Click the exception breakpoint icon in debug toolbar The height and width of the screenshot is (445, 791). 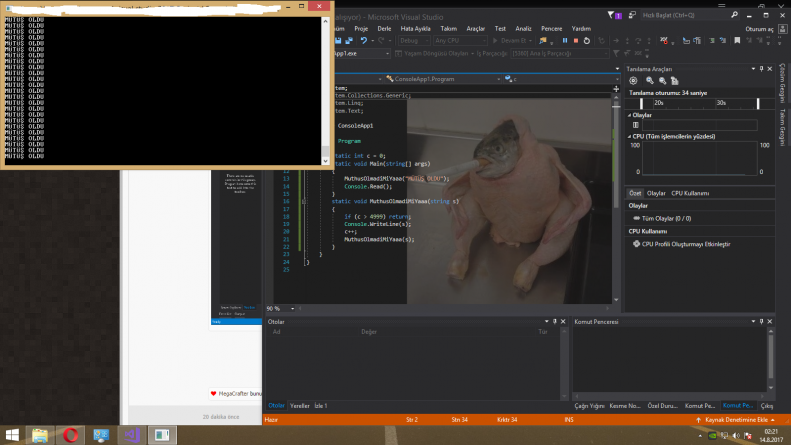(664, 41)
